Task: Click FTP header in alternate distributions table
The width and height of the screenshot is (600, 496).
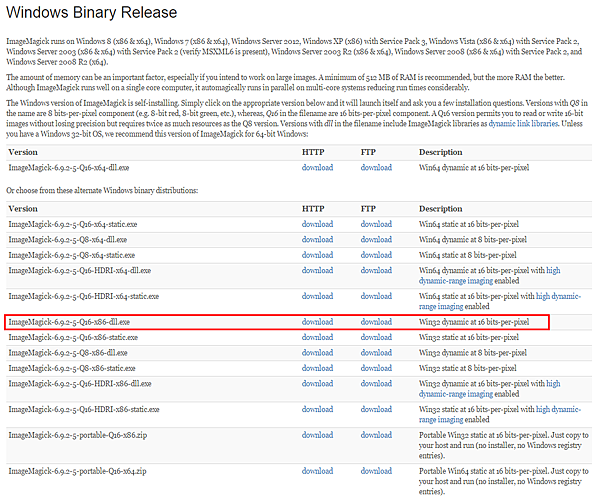Action: 368,209
